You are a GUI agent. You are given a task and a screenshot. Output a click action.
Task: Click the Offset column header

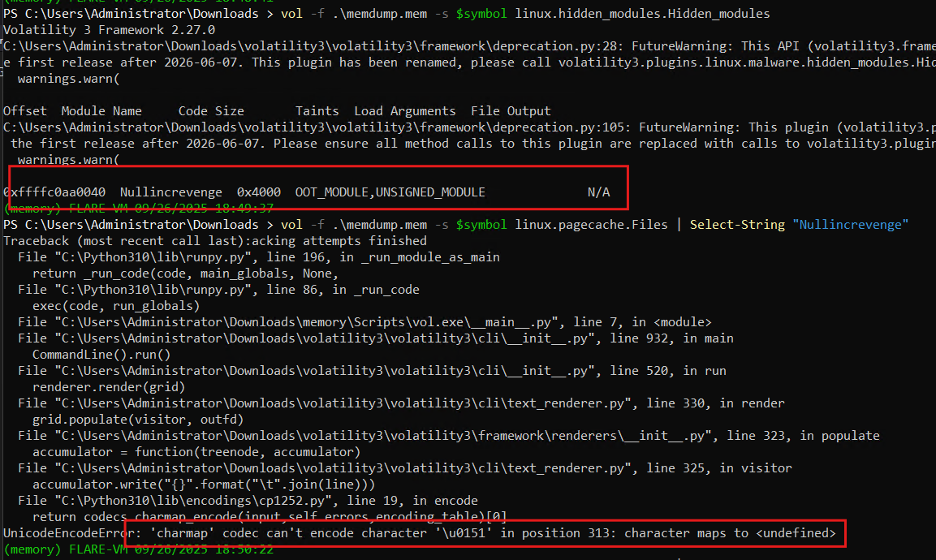click(x=25, y=111)
